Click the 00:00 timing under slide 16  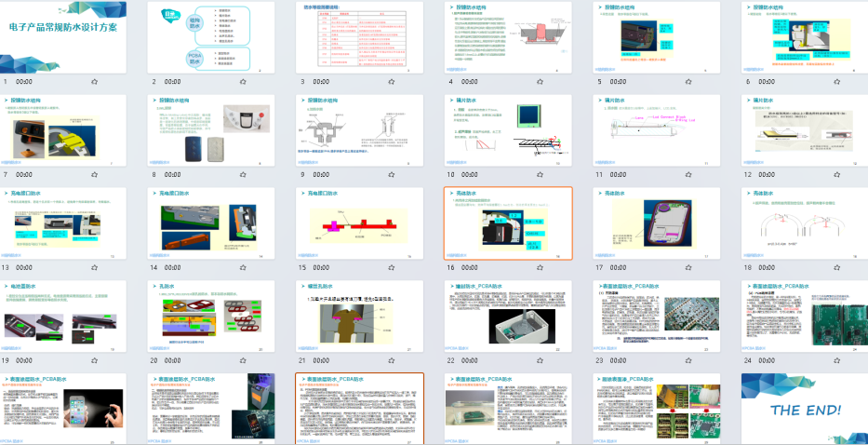[x=470, y=268]
